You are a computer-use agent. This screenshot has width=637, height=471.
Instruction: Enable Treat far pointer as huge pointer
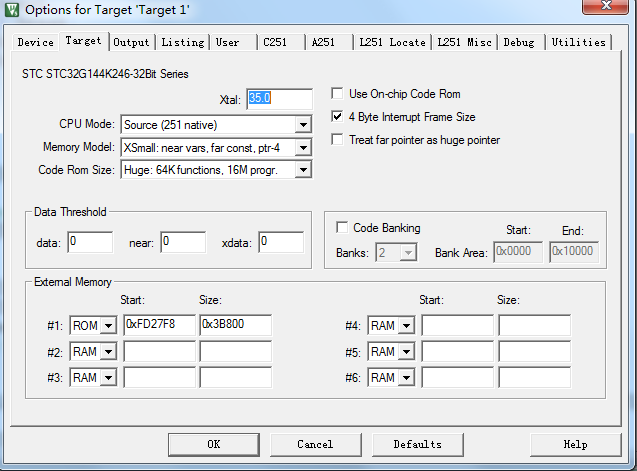[x=337, y=140]
